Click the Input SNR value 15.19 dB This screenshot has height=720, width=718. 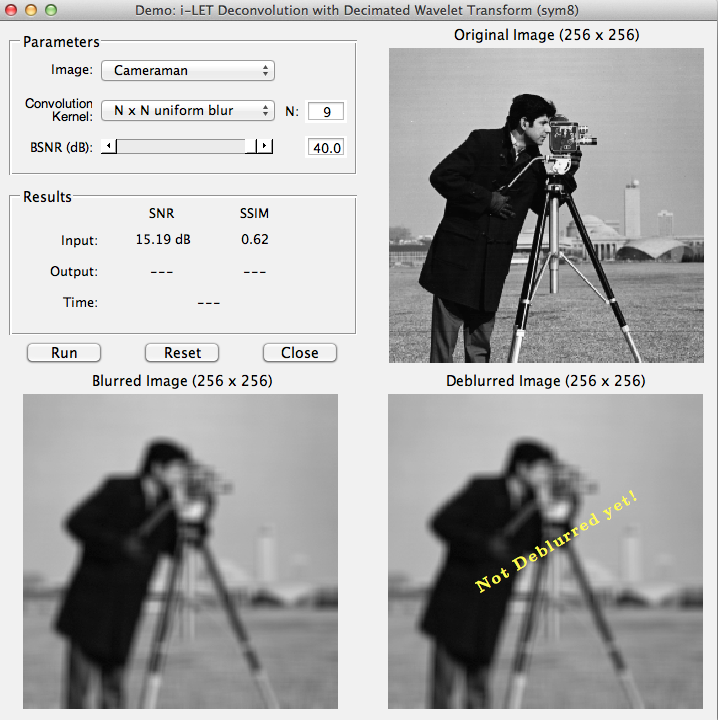coord(163,240)
